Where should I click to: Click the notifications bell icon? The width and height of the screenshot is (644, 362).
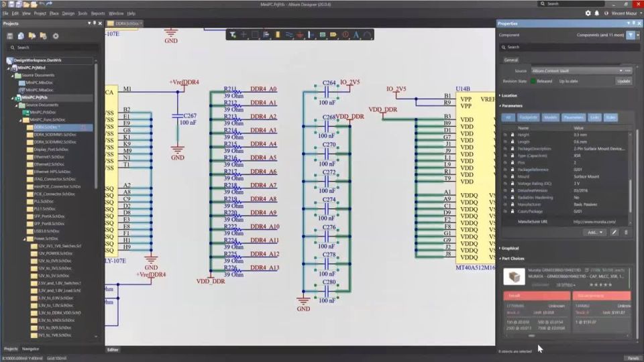tap(597, 13)
